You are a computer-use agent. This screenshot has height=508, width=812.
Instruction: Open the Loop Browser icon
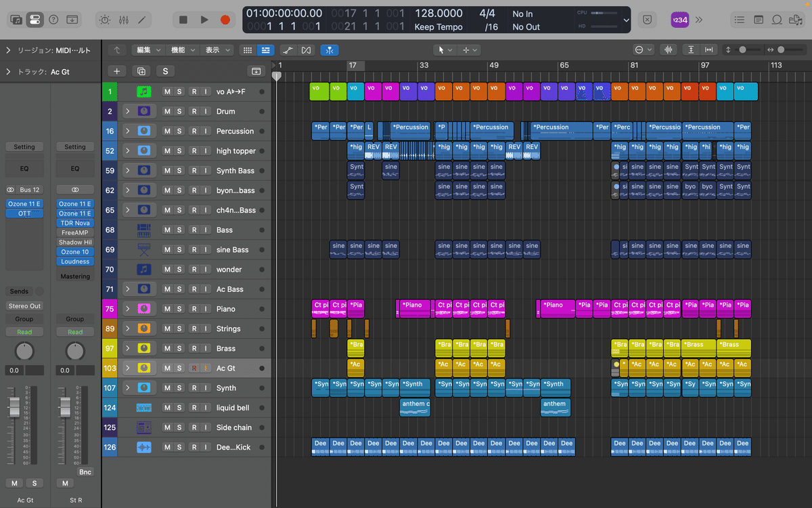[777, 20]
